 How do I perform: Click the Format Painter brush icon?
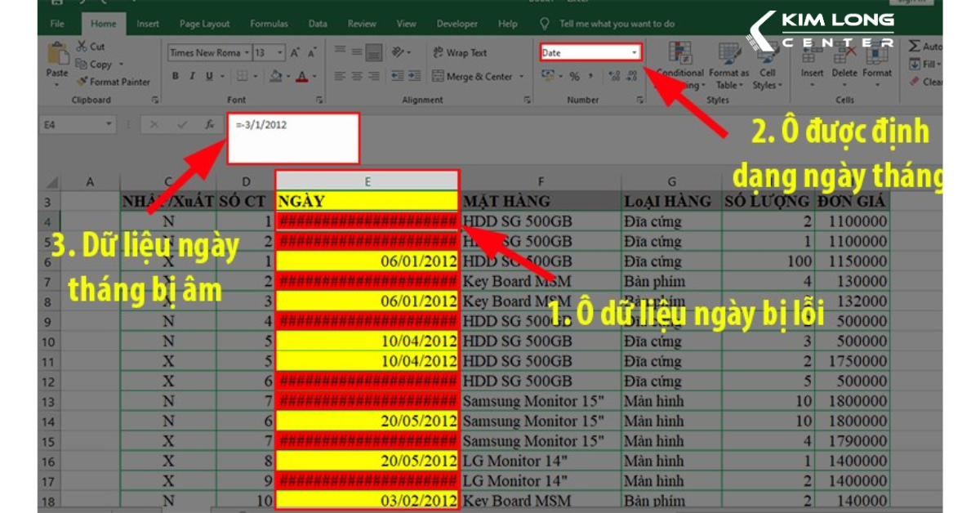(82, 82)
